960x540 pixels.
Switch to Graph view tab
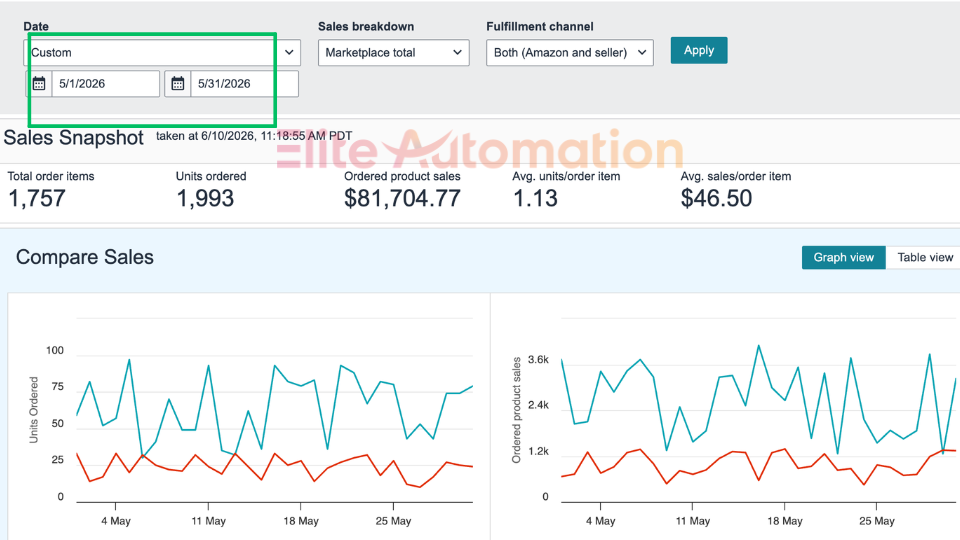pos(844,258)
